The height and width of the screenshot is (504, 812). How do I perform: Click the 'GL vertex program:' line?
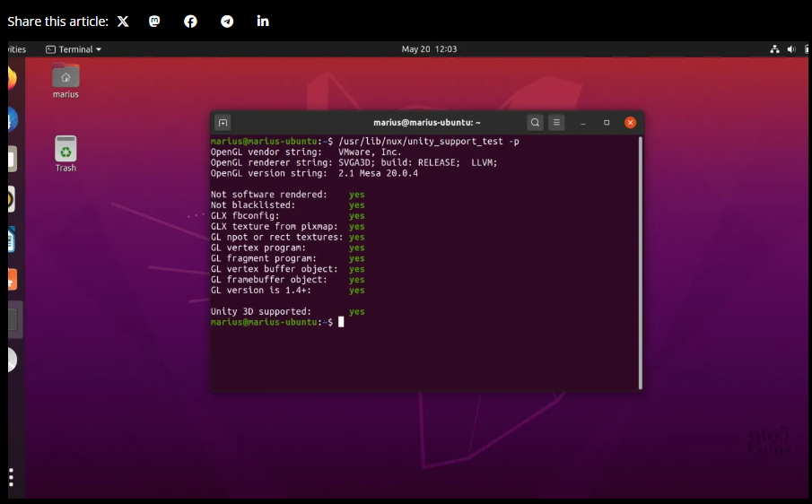[287, 248]
